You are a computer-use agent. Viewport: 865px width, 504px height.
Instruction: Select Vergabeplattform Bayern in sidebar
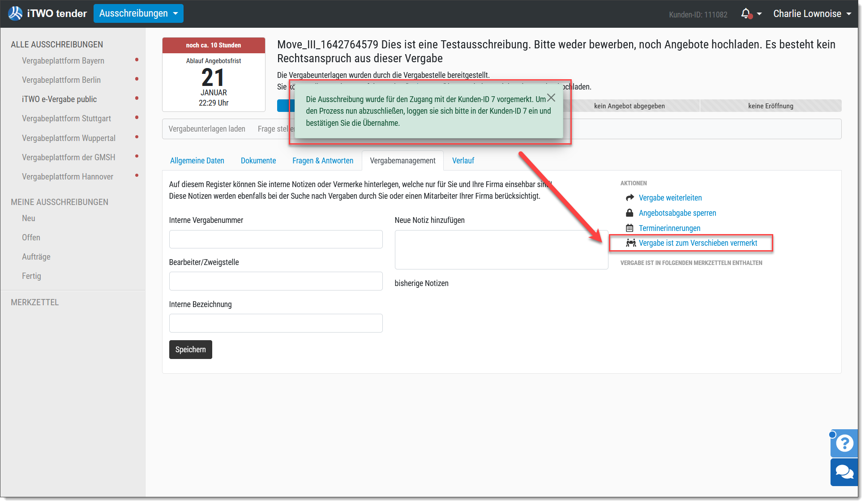63,60
